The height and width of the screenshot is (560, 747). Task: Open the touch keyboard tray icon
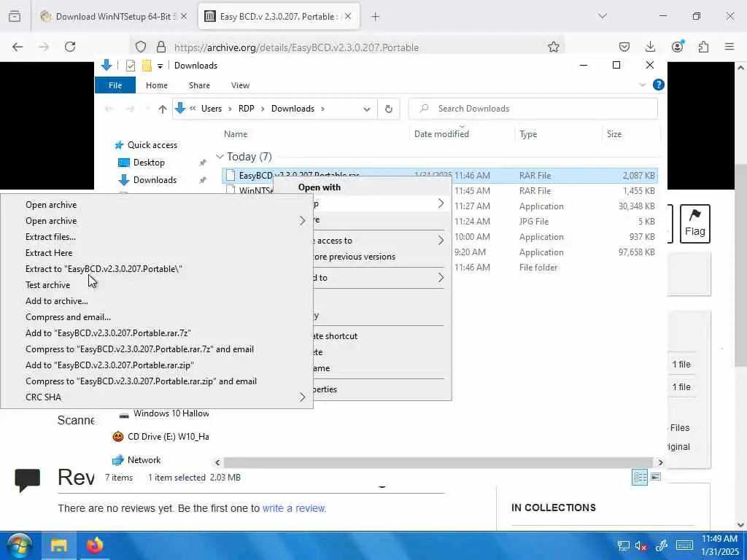[684, 545]
